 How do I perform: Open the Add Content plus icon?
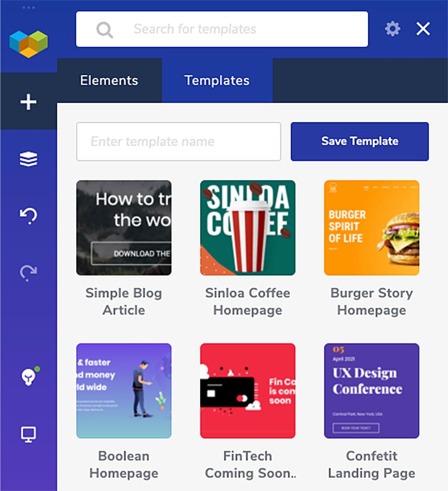click(28, 102)
